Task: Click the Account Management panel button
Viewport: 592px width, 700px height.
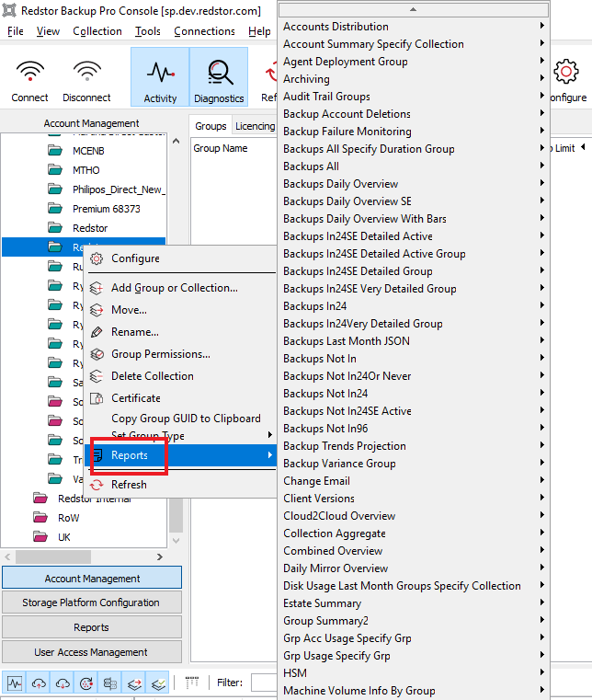Action: coord(92,579)
